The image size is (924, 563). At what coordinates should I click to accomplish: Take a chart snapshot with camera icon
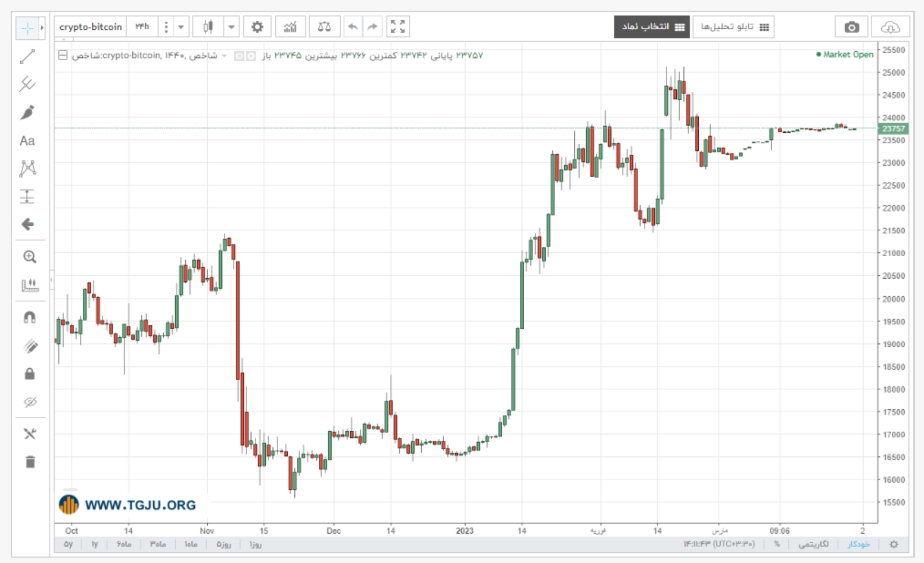click(x=852, y=27)
